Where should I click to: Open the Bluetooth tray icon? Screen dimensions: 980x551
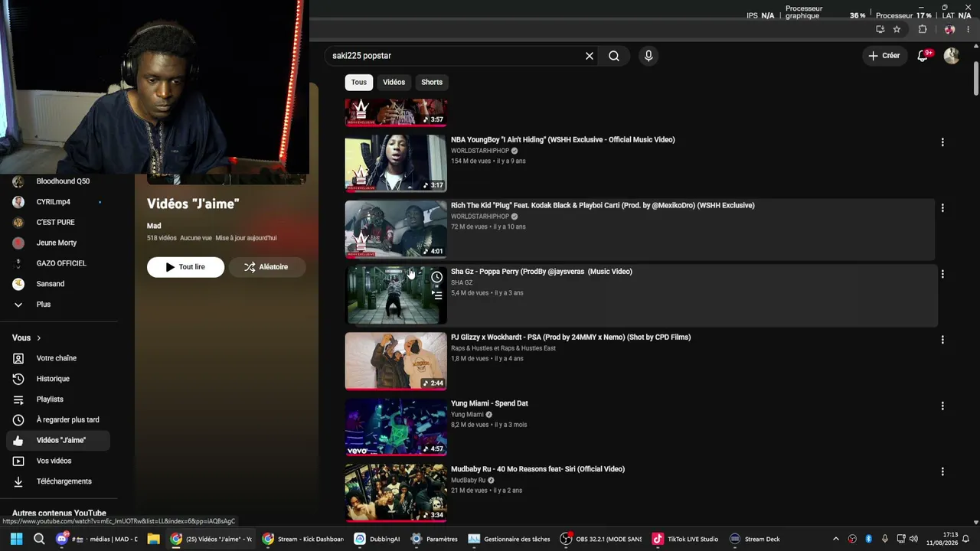tap(868, 539)
